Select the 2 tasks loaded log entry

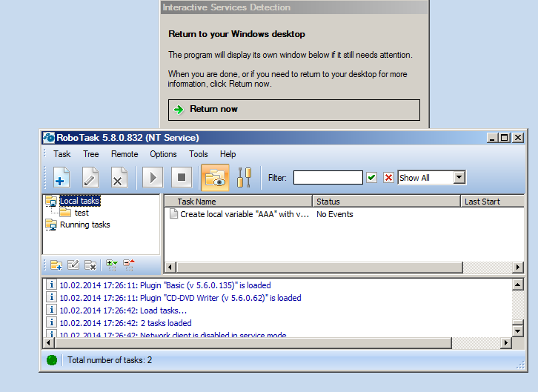point(125,323)
